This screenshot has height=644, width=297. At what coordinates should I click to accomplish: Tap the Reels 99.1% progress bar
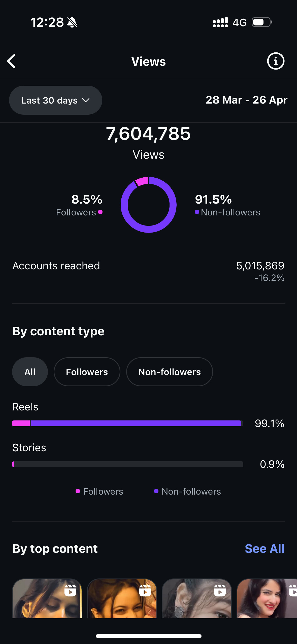click(128, 423)
